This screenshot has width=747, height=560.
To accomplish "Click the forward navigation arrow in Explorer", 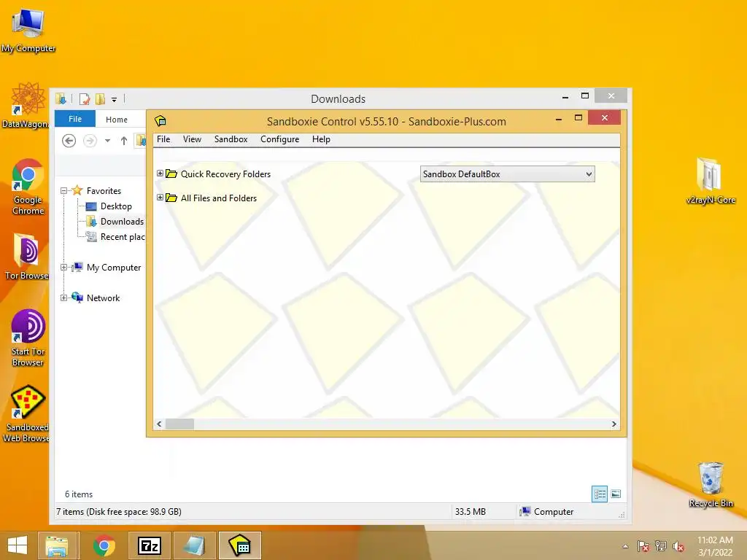I will coord(90,141).
